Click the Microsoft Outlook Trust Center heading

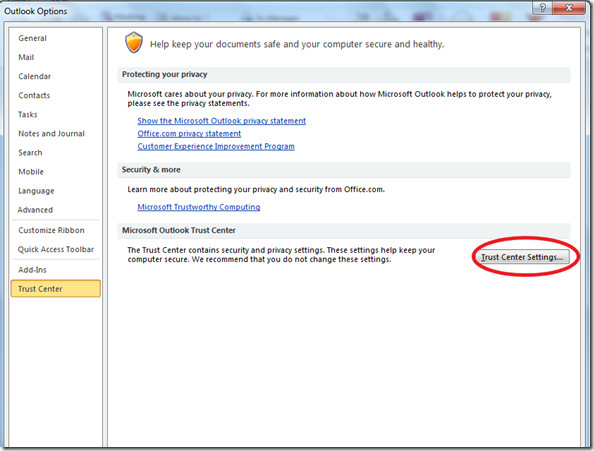click(179, 230)
